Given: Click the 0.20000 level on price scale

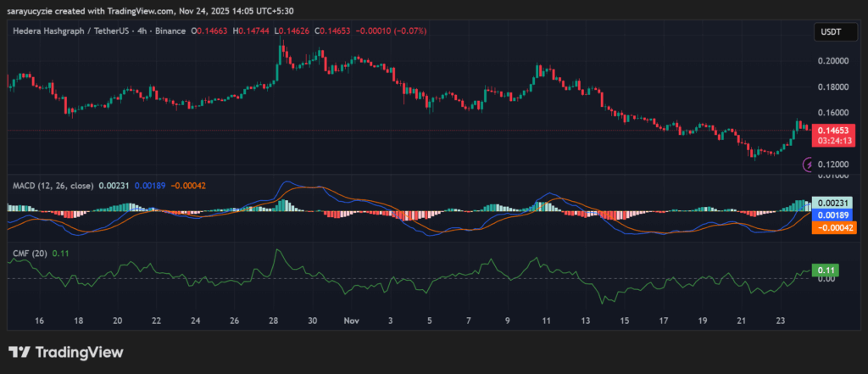Looking at the screenshot, I should coord(833,61).
